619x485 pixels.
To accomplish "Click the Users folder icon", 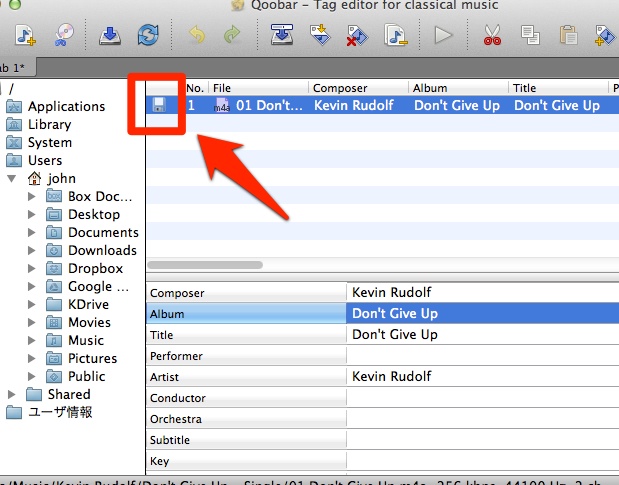I will coord(14,160).
